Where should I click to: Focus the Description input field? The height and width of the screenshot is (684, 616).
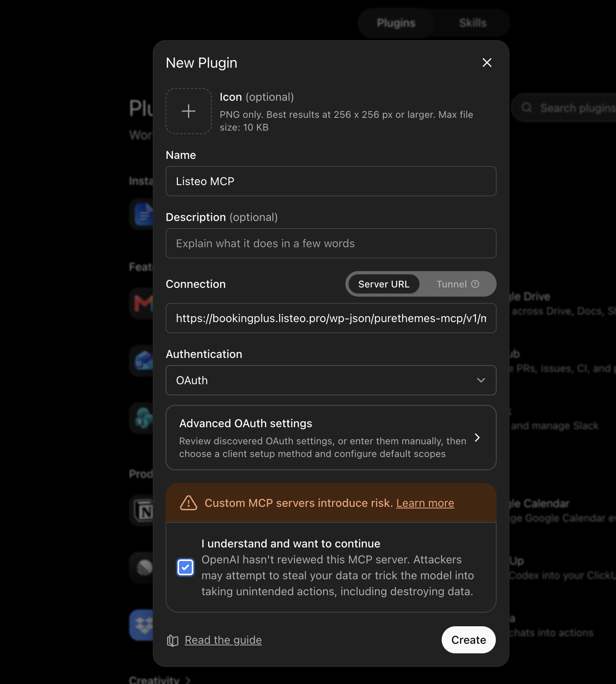[331, 243]
